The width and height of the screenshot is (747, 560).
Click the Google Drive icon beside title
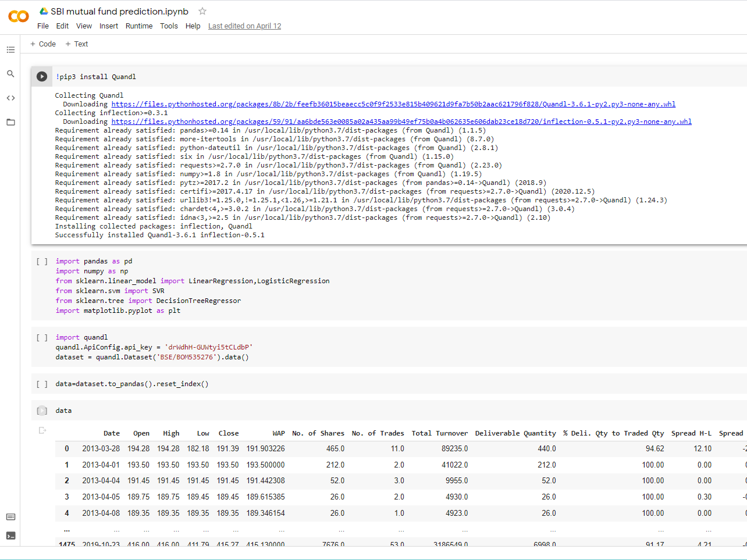[44, 11]
